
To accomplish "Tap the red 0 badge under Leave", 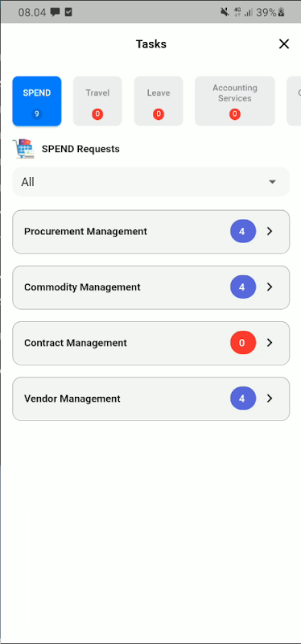I will point(159,114).
